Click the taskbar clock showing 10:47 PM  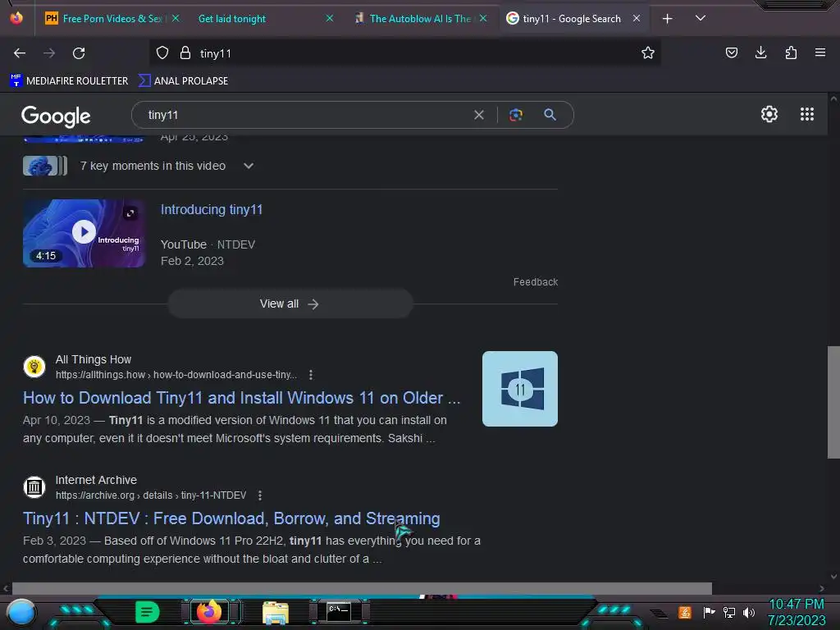click(x=796, y=612)
